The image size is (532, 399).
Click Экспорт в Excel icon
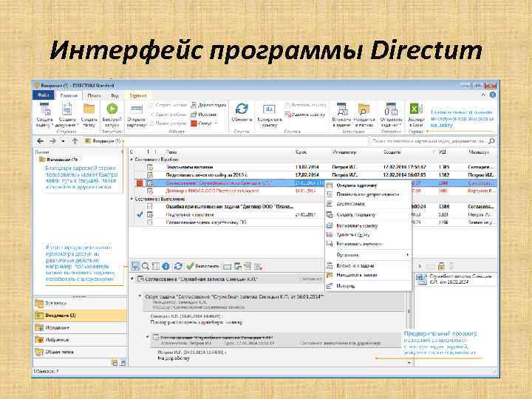[x=416, y=109]
